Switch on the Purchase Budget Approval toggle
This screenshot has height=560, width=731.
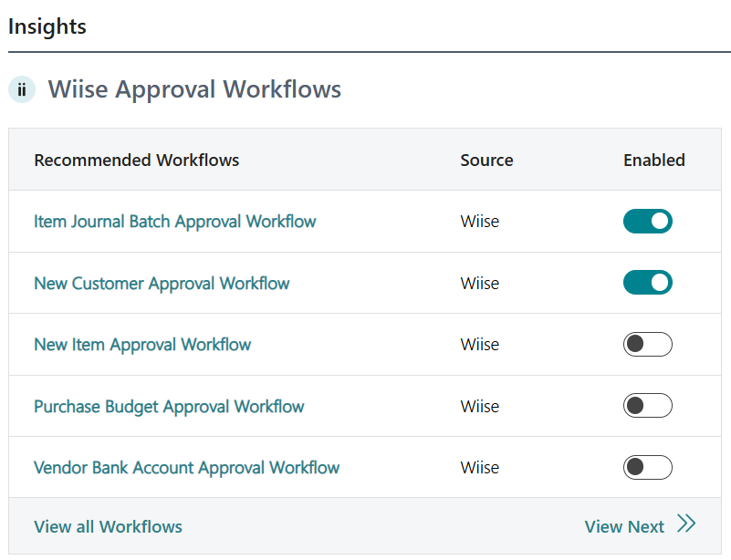647,406
